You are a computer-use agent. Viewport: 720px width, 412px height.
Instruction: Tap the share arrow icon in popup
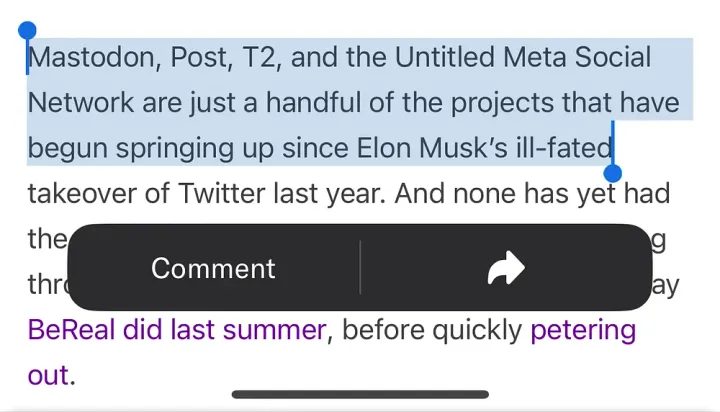pyautogui.click(x=506, y=268)
